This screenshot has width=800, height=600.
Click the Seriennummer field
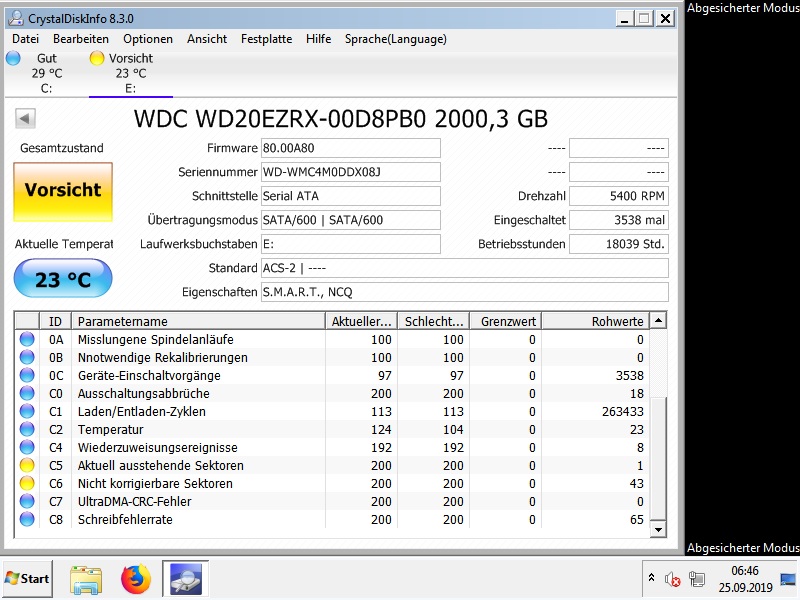[351, 172]
